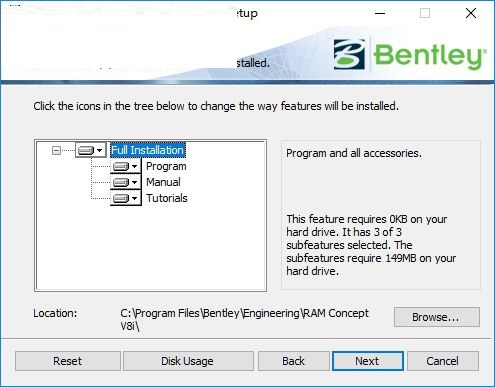Image resolution: width=495 pixels, height=387 pixels.
Task: Cancel the setup wizard
Action: [x=443, y=361]
